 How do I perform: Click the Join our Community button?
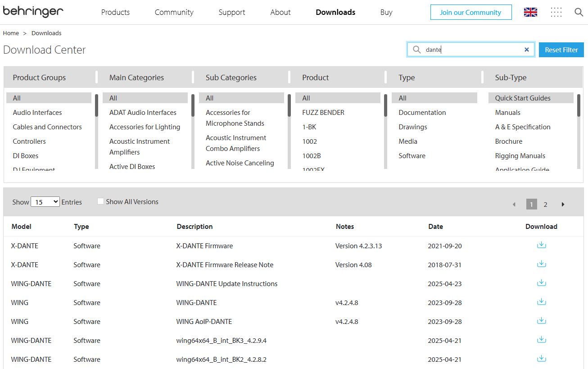(x=470, y=12)
